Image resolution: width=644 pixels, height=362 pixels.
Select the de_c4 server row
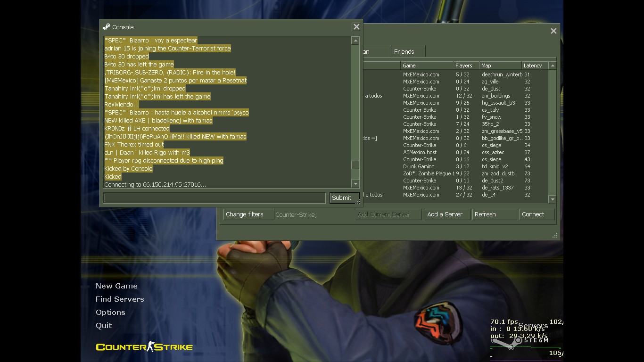[455, 195]
